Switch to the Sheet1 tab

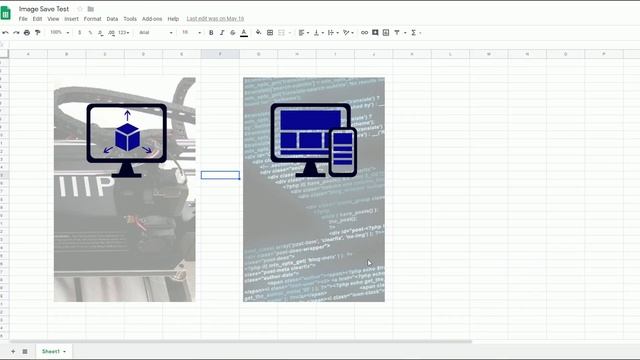pyautogui.click(x=51, y=351)
